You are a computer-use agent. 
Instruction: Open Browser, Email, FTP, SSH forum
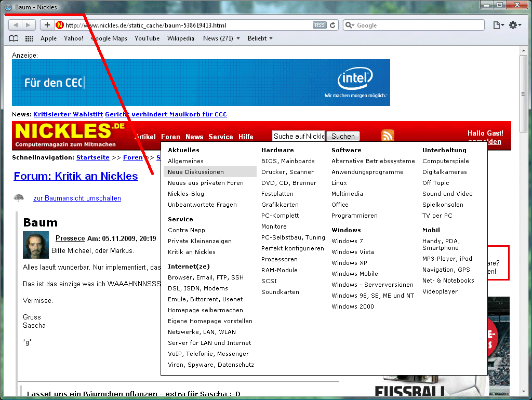pyautogui.click(x=206, y=277)
